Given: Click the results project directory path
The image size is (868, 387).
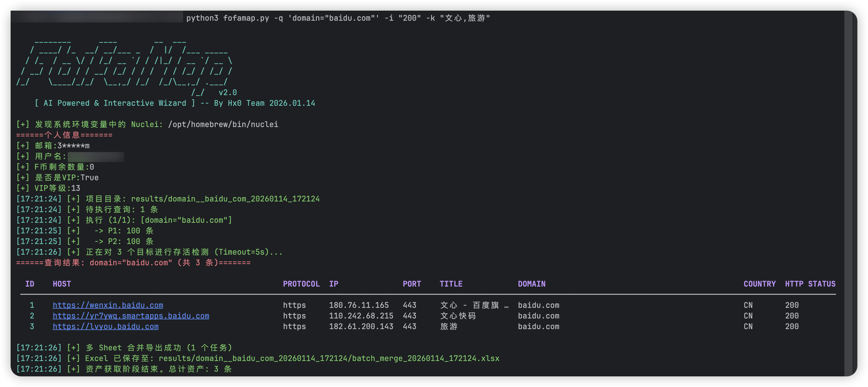Looking at the screenshot, I should 225,199.
